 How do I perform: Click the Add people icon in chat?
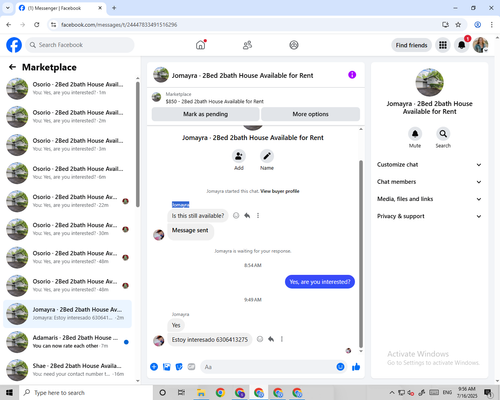pos(239,156)
